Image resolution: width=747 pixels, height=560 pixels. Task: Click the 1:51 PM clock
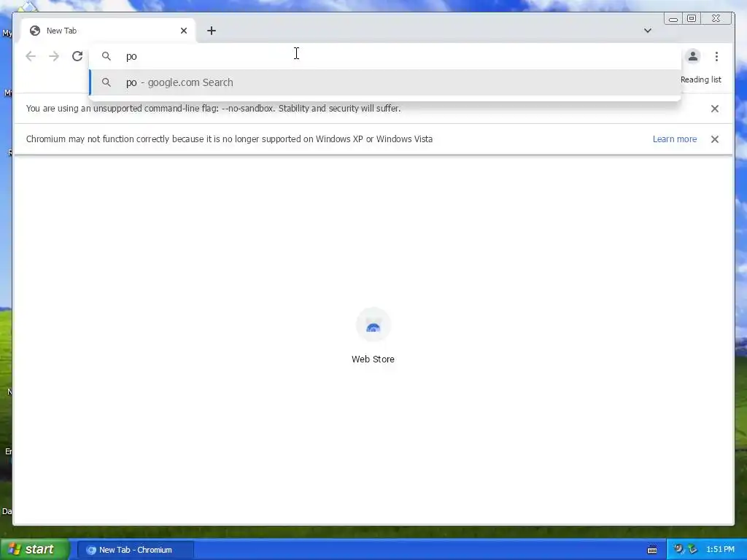point(720,549)
